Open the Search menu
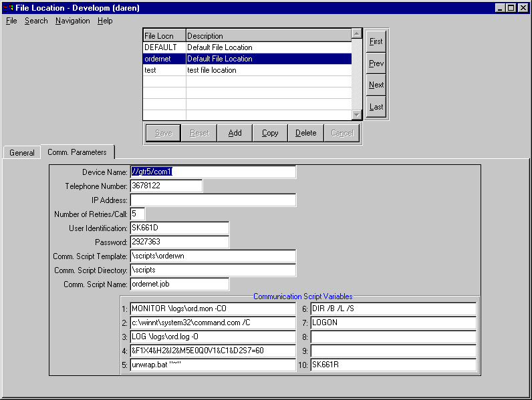Image resolution: width=532 pixels, height=400 pixels. (x=36, y=21)
